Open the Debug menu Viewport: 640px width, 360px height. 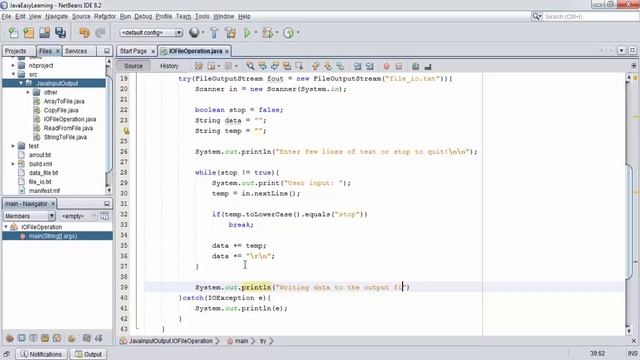143,16
